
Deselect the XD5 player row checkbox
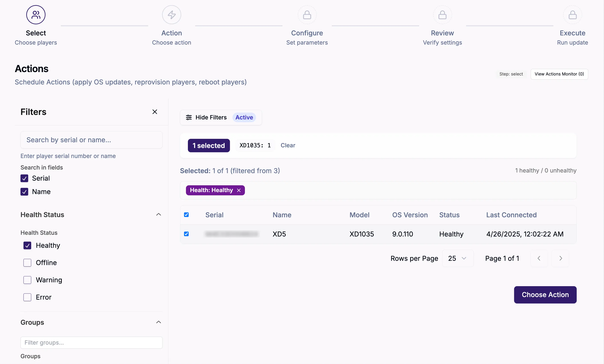coord(186,234)
